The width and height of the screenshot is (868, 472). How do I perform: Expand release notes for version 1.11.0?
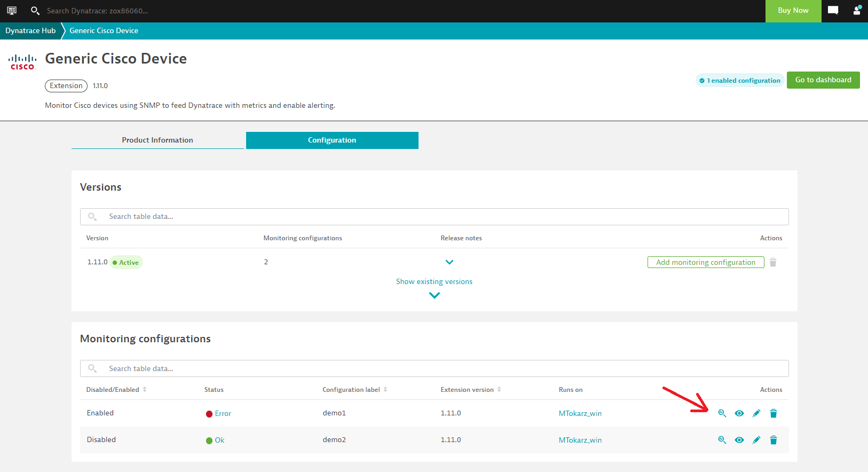tap(449, 262)
